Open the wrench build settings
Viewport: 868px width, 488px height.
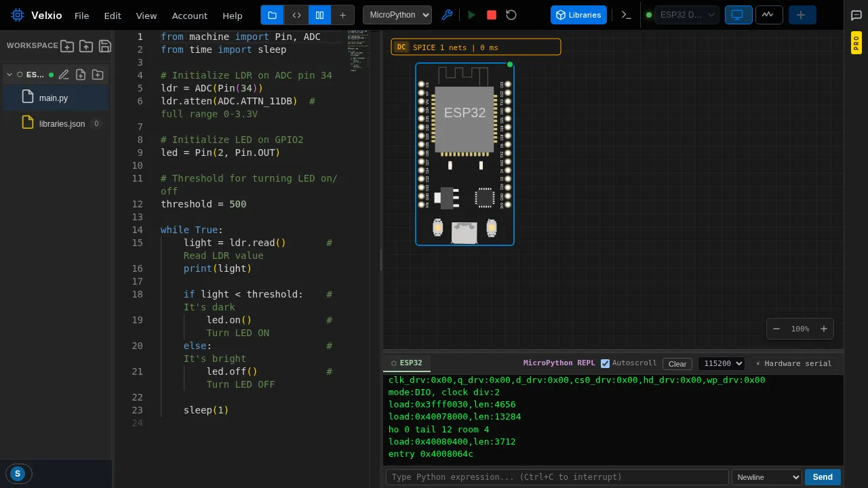(x=447, y=15)
